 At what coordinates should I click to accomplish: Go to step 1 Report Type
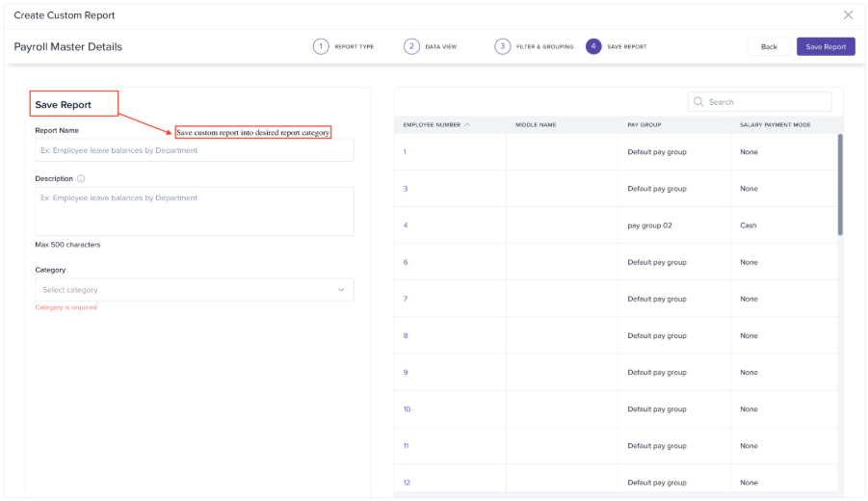tap(322, 46)
